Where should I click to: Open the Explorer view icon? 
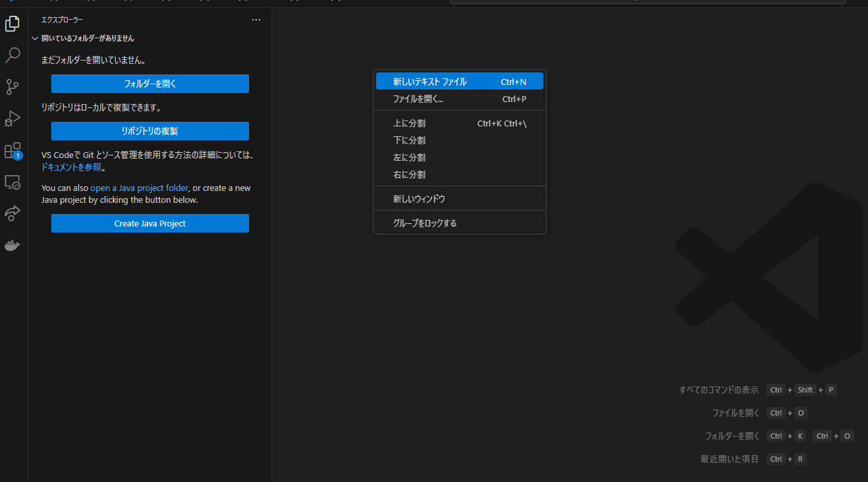(x=13, y=23)
